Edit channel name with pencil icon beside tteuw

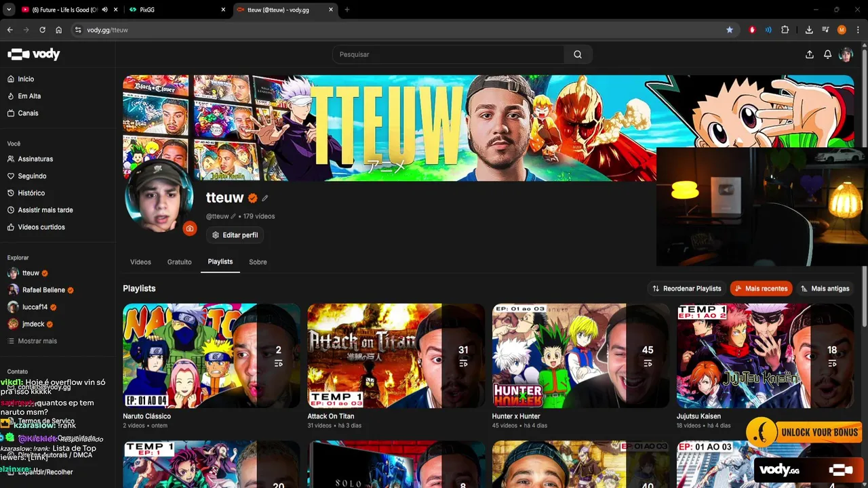tap(265, 198)
